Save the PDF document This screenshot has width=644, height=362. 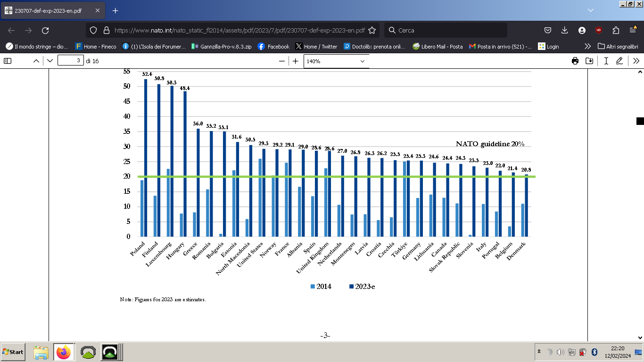[x=589, y=61]
